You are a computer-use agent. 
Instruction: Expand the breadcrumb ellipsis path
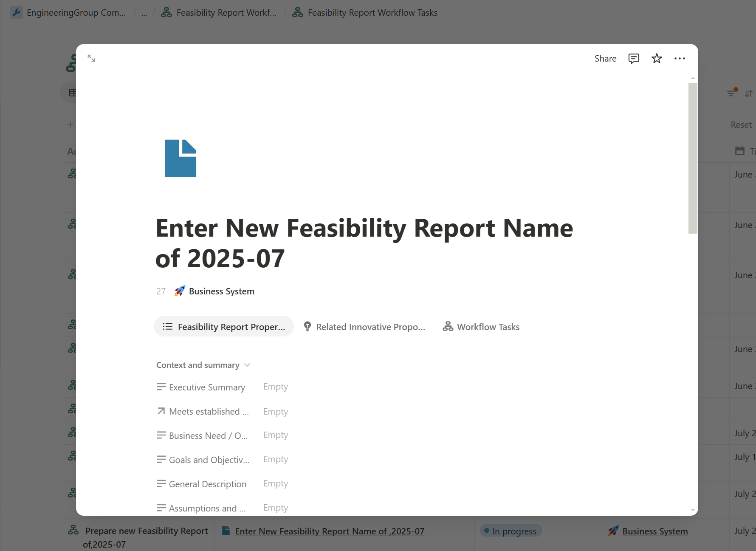coord(144,13)
